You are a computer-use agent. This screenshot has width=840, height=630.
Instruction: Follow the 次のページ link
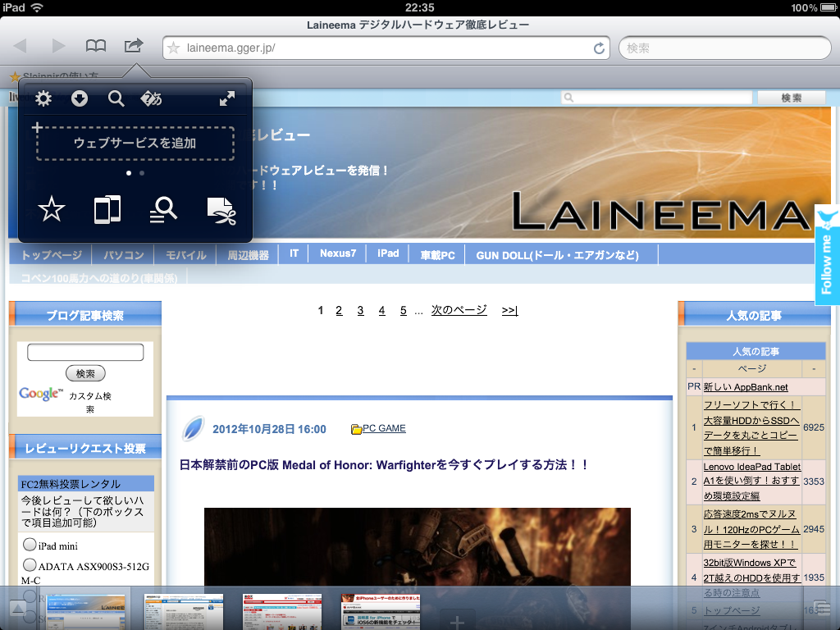point(459,310)
